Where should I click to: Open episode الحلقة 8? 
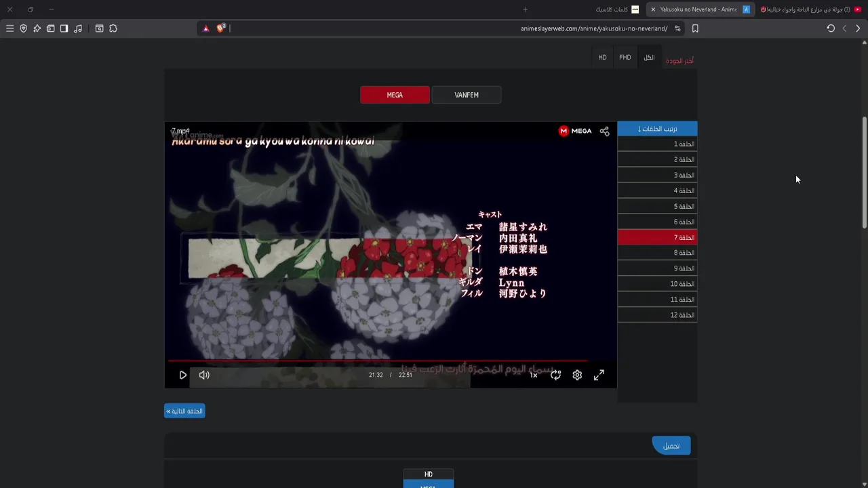tap(657, 253)
